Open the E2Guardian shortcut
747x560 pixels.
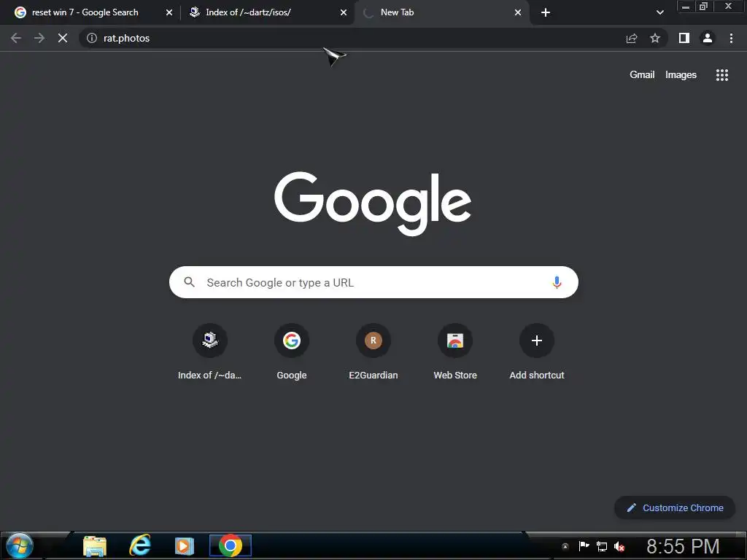[x=373, y=353]
